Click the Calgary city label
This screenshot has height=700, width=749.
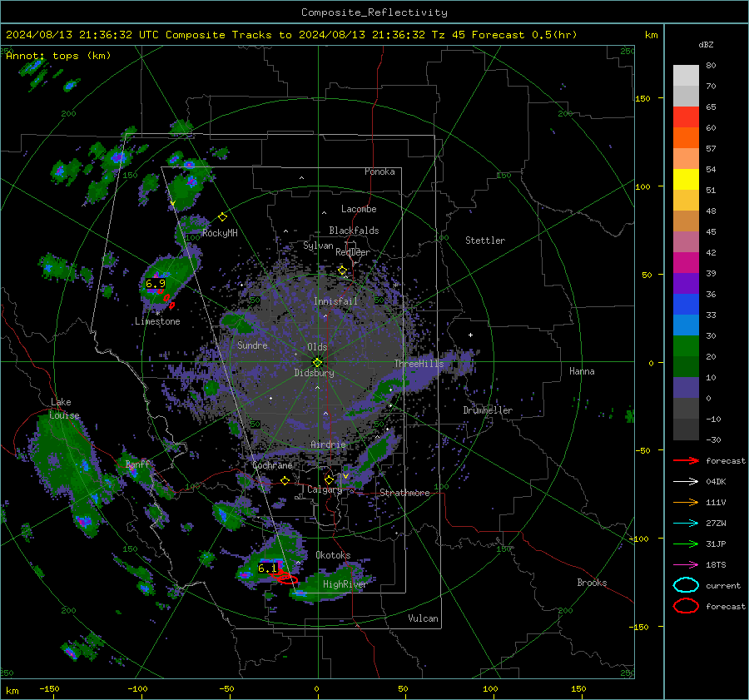(325, 489)
